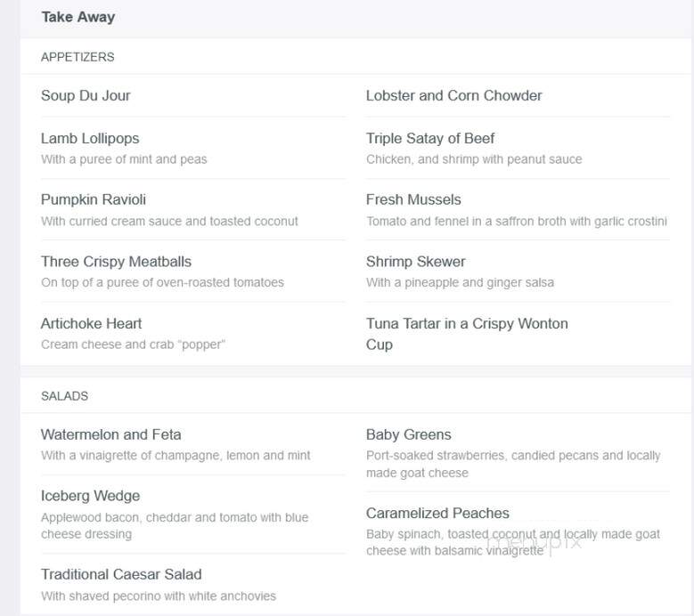Select the Fresh Mussels appetizer
This screenshot has height=616, width=694.
413,199
